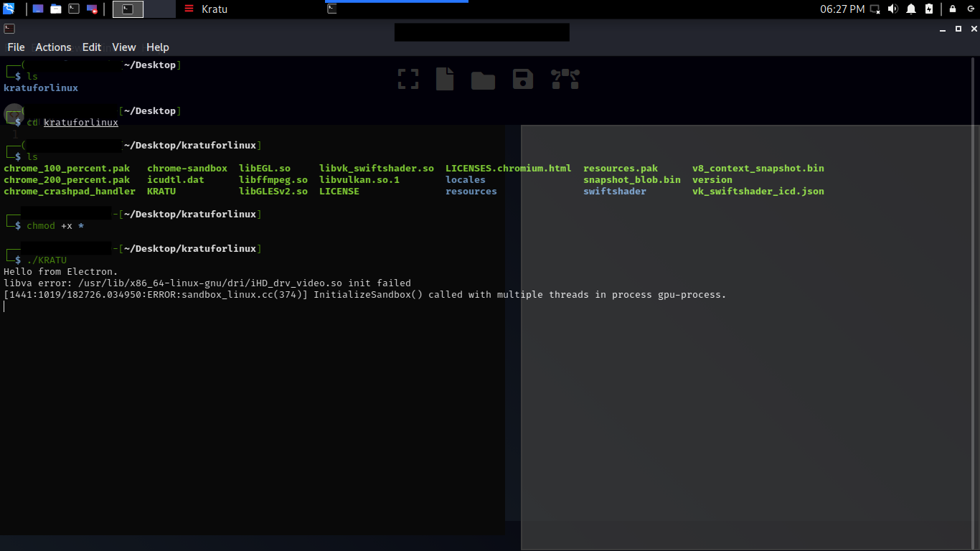Lock the screen with padlock icon
This screenshot has height=551, width=980.
click(953, 9)
